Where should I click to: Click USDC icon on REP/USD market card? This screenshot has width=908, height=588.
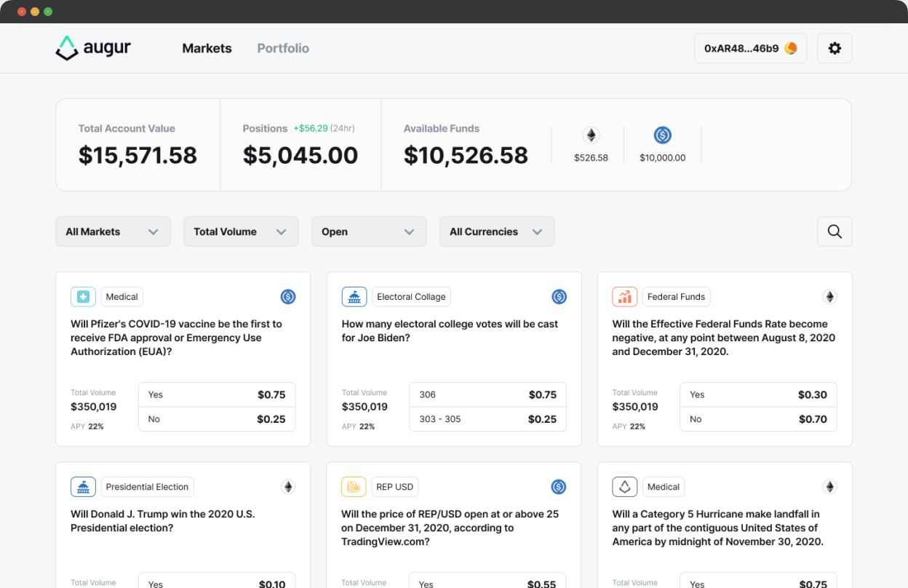coord(559,487)
